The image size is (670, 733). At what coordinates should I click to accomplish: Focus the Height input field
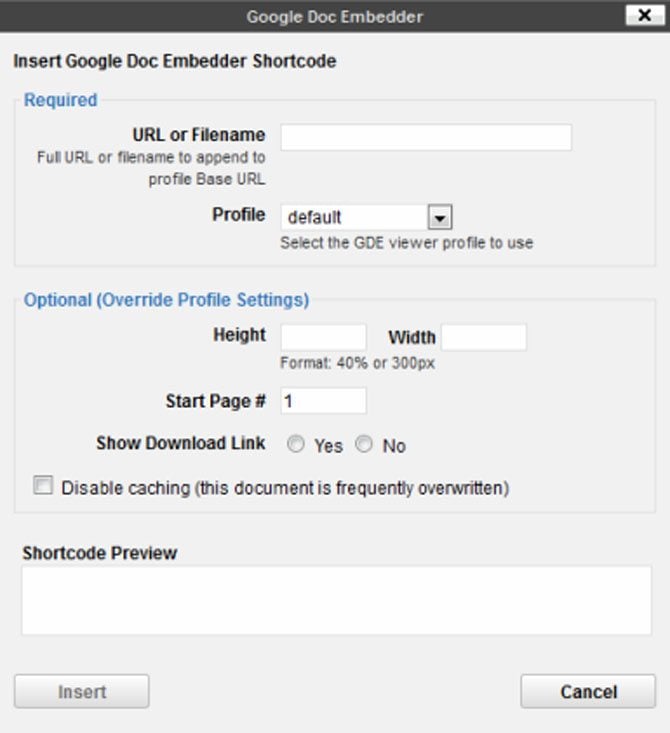tap(323, 337)
